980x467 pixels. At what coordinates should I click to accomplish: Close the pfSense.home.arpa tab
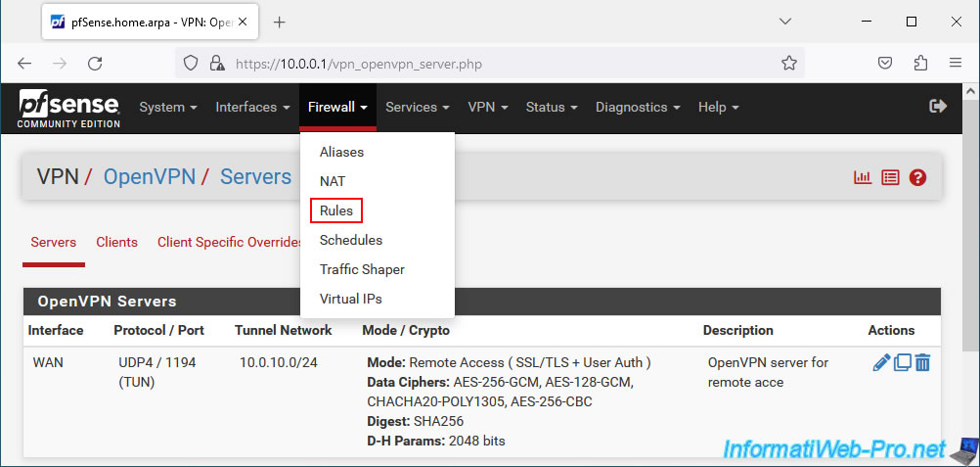click(x=244, y=22)
